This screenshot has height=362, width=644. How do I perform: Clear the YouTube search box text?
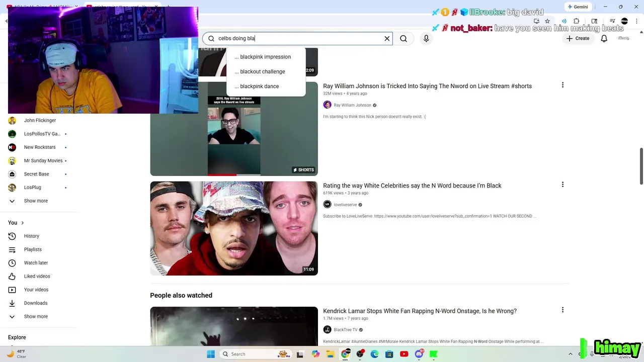click(x=387, y=38)
